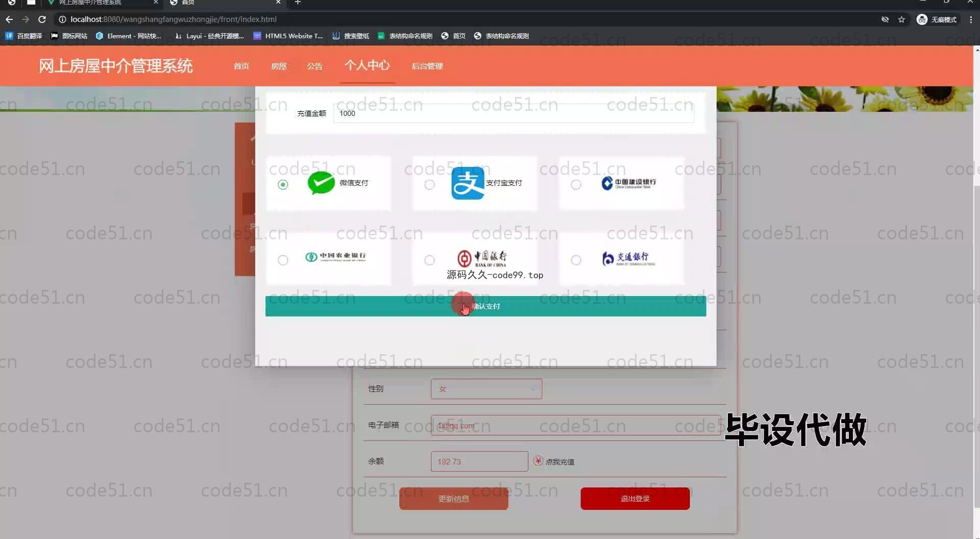Image resolution: width=980 pixels, height=539 pixels.
Task: Open the Element bookmark
Action: click(129, 36)
